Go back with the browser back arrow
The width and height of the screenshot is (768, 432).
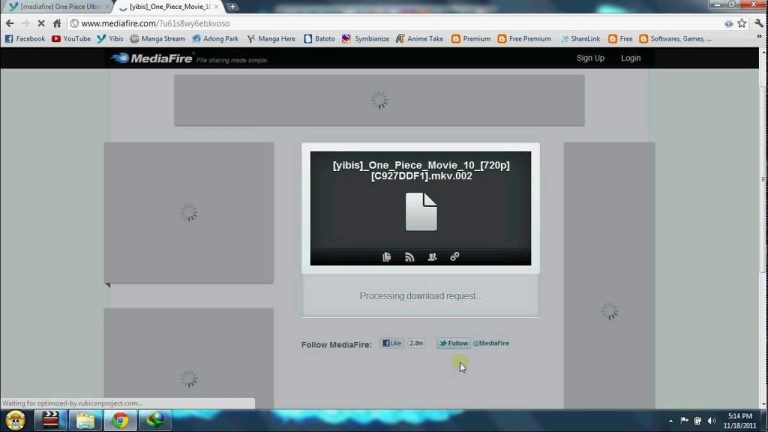(x=10, y=23)
